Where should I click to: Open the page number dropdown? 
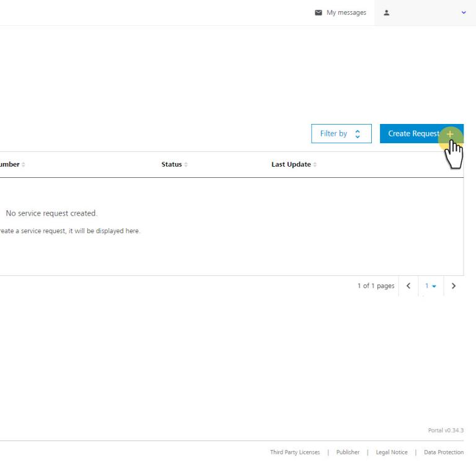[x=431, y=286]
